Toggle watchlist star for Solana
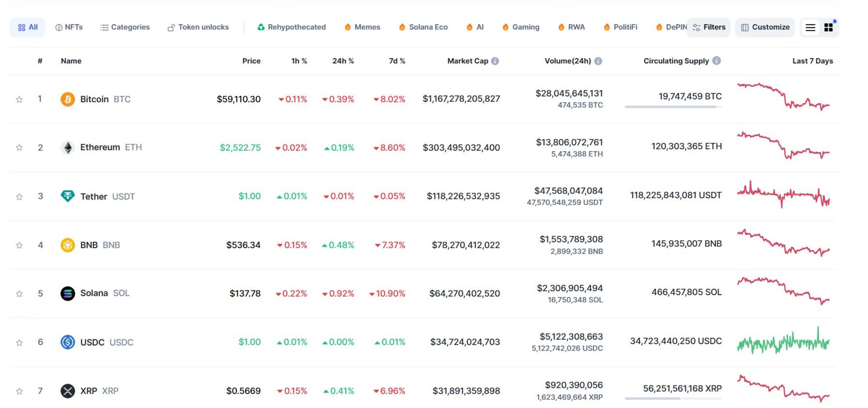The image size is (868, 408). point(19,294)
